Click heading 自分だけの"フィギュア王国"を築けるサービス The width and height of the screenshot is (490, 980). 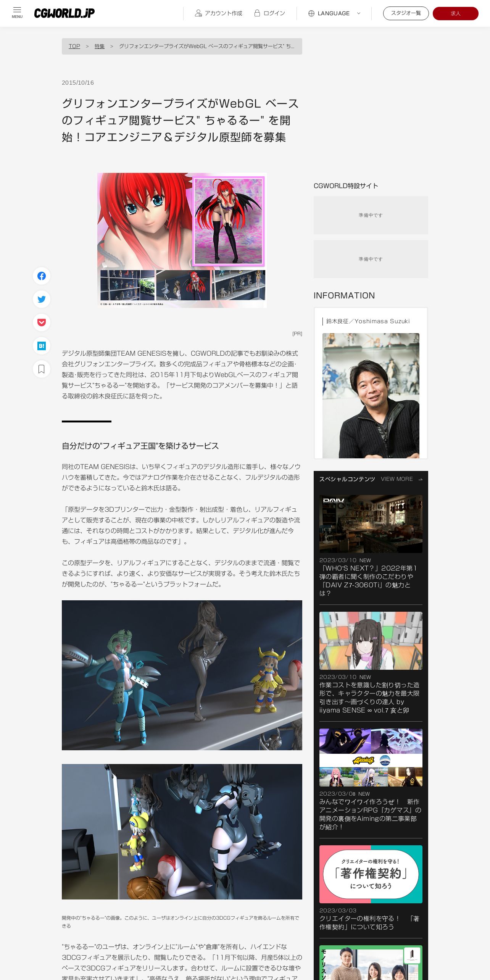click(140, 446)
